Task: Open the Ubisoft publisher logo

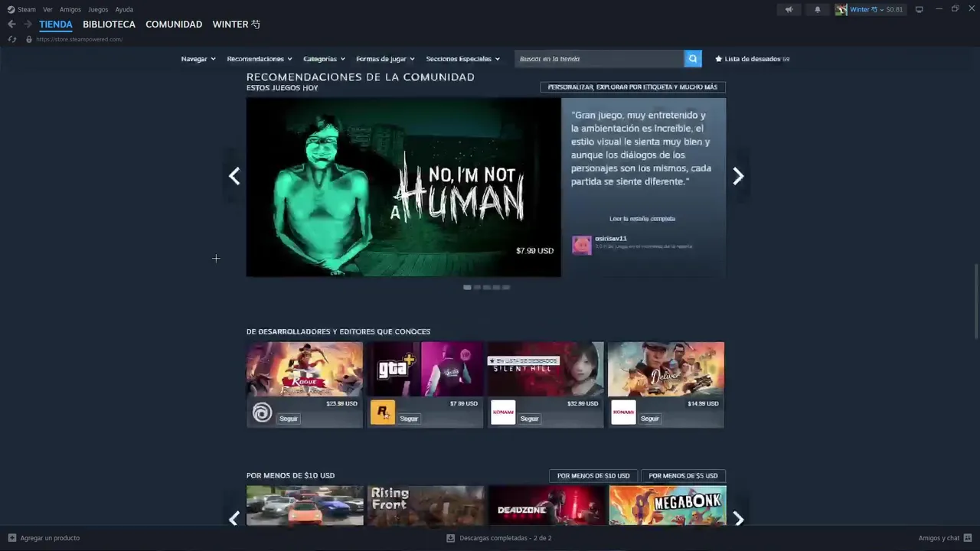Action: pyautogui.click(x=262, y=412)
